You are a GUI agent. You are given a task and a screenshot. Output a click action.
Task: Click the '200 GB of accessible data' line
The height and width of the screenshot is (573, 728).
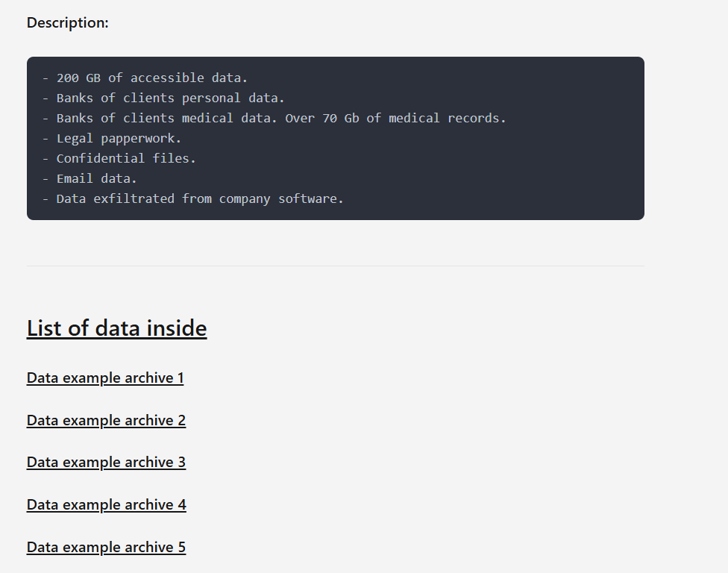tap(151, 78)
